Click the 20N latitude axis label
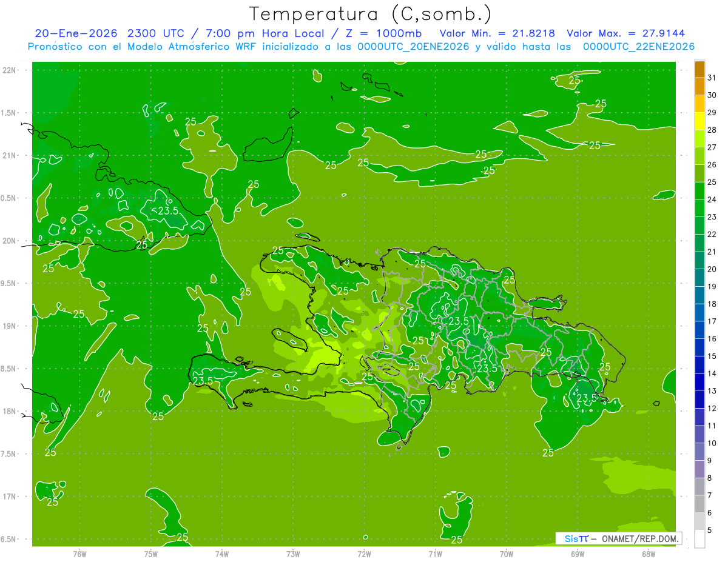The height and width of the screenshot is (562, 728). coord(10,241)
